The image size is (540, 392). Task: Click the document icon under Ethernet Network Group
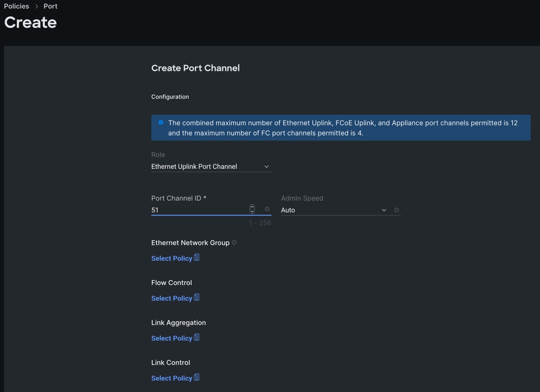pyautogui.click(x=197, y=257)
